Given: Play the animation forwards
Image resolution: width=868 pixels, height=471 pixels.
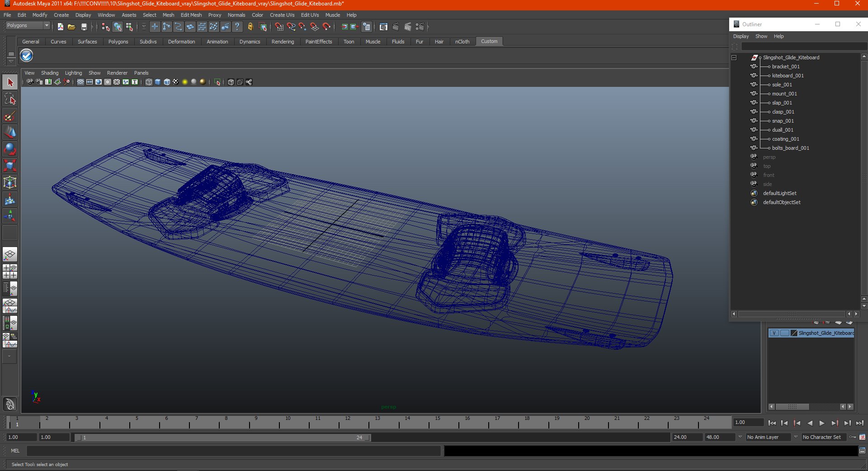Looking at the screenshot, I should (822, 423).
